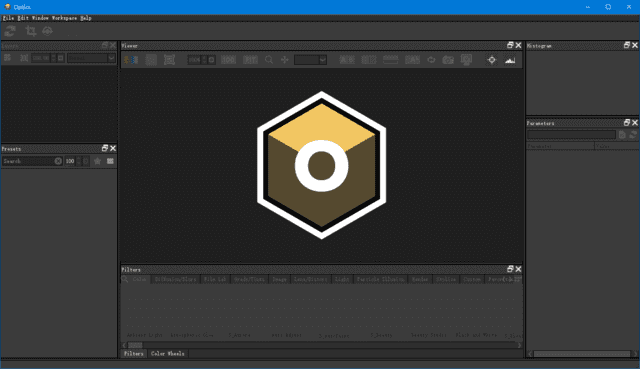Click the Presets size field showing 100
The image size is (640, 369).
(x=70, y=161)
